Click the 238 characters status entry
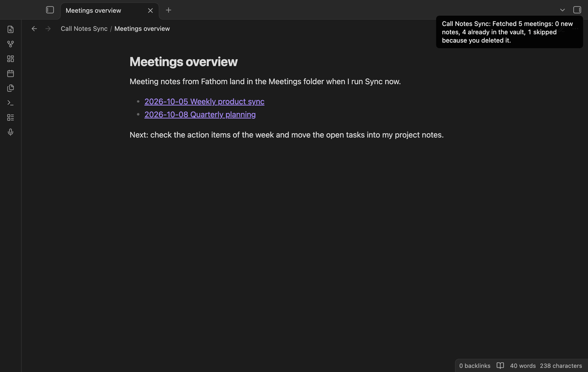The width and height of the screenshot is (588, 372). coord(561,366)
